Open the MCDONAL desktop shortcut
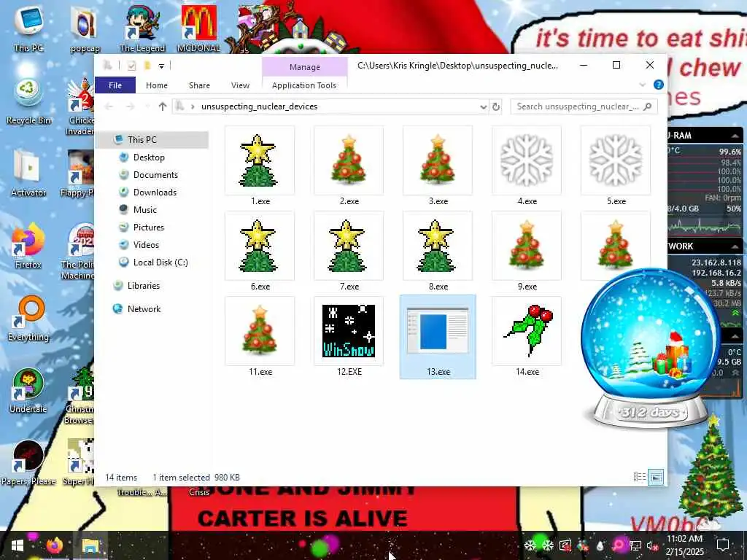Viewport: 747px width, 560px height. (x=198, y=29)
